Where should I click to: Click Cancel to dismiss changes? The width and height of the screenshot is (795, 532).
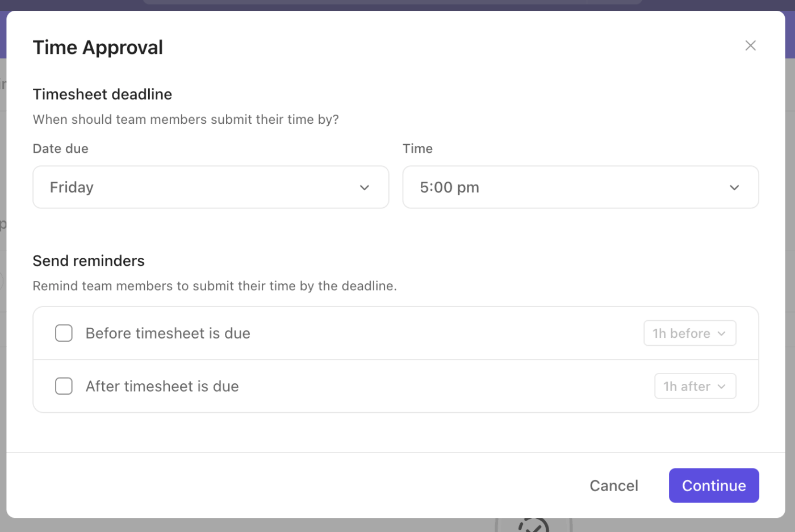[x=614, y=485]
